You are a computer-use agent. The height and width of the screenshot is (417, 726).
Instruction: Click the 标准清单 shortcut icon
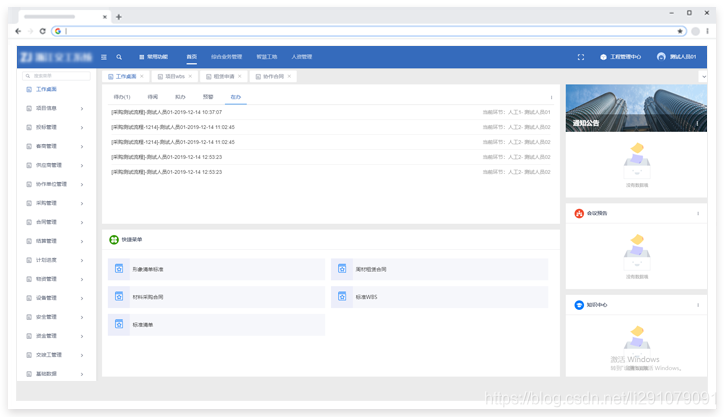coord(119,324)
